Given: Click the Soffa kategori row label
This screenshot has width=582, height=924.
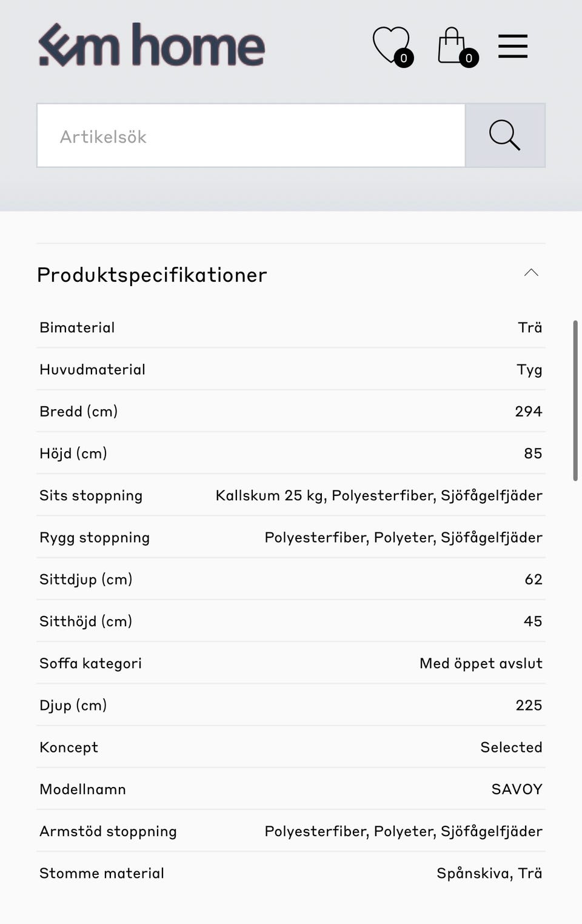Looking at the screenshot, I should 90,663.
